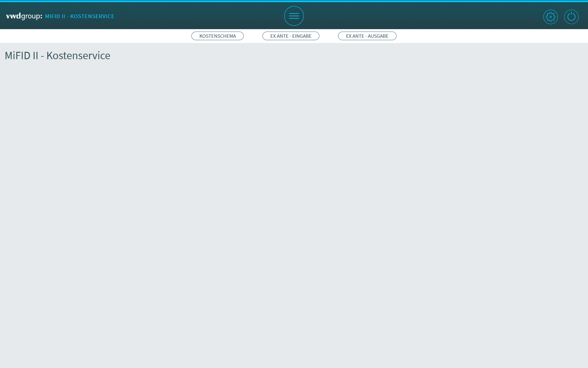
Task: Click the MiFID II - Kostenservice page heading
Action: [58, 56]
